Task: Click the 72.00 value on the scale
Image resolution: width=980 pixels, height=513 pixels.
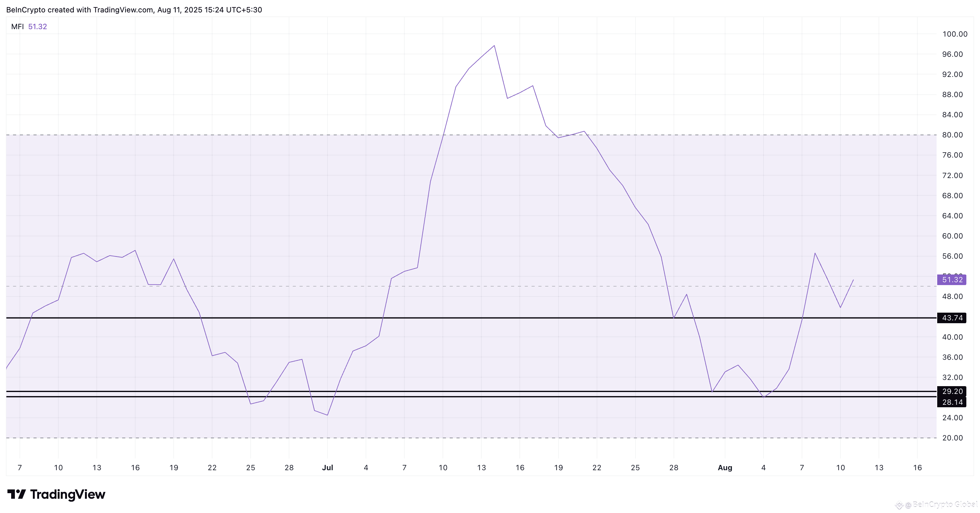Action: point(952,176)
